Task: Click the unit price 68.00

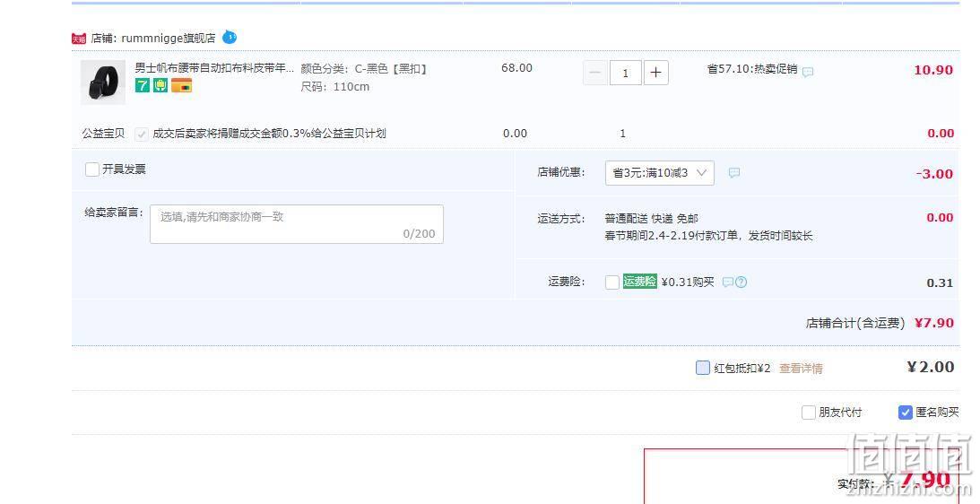Action: coord(516,68)
